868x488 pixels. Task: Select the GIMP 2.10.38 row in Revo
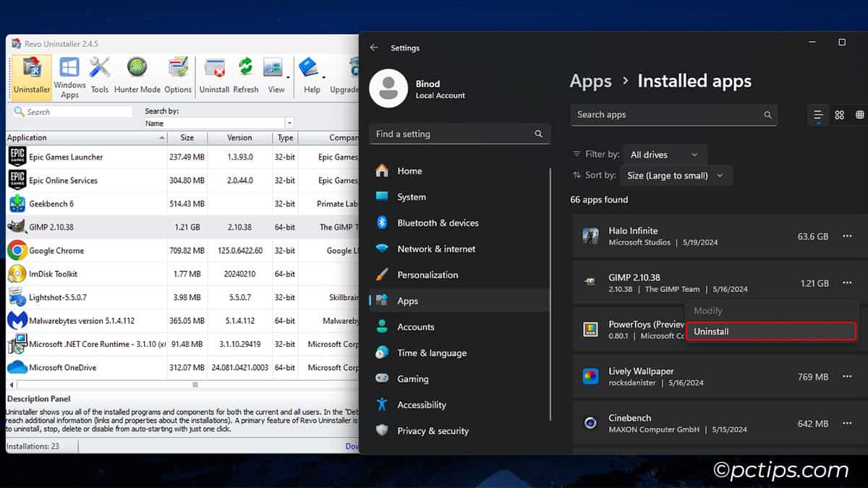(109, 226)
